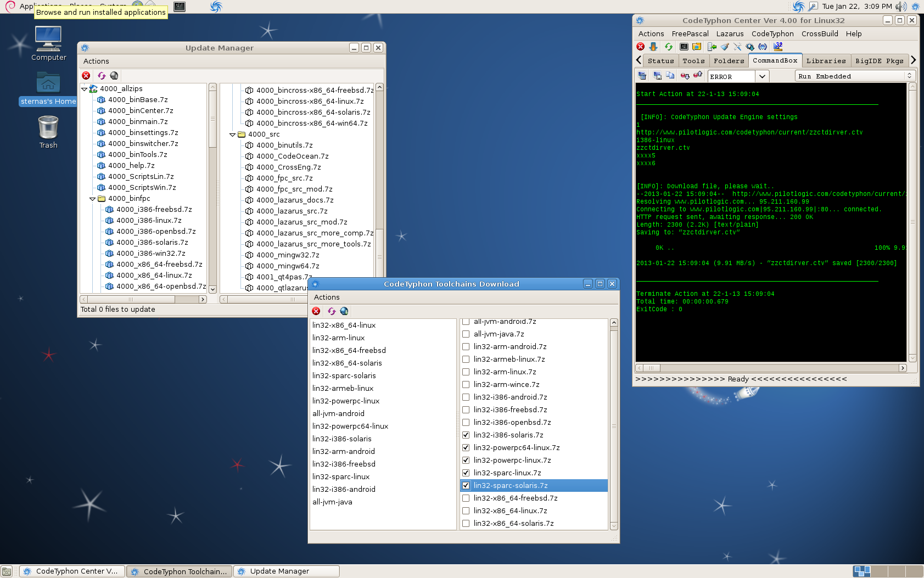924x578 pixels.
Task: Click Update Manager taskbar button
Action: (287, 571)
